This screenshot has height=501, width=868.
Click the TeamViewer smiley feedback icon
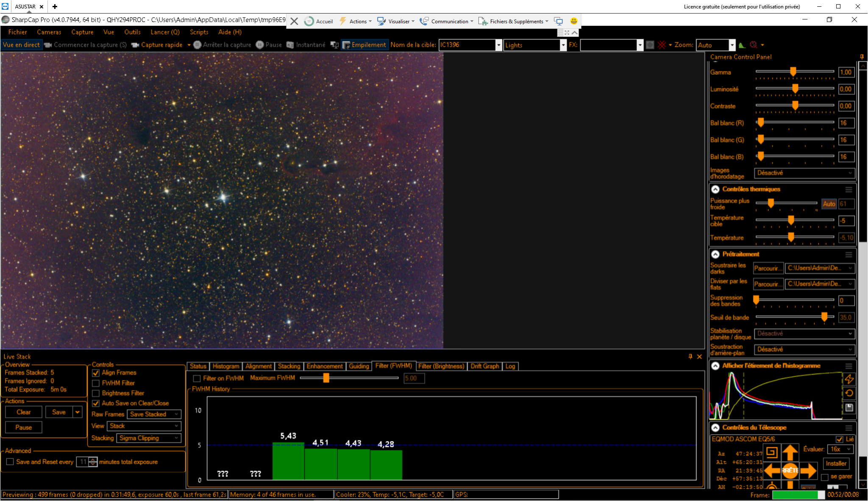[573, 21]
